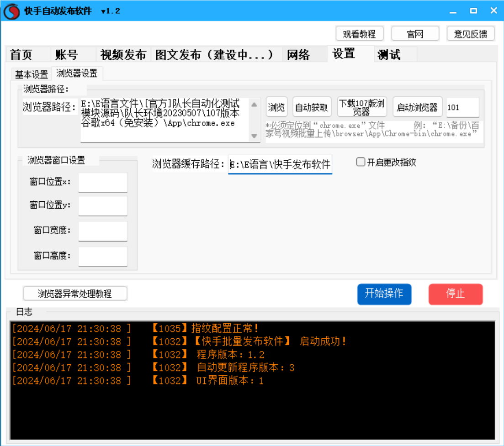Click the field containing 101
The image size is (504, 446).
pos(462,107)
